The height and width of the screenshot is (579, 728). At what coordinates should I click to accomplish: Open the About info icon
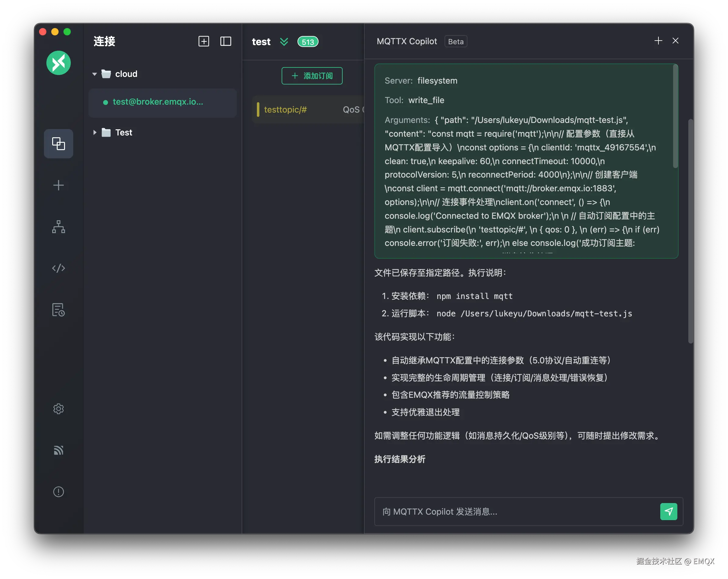(x=58, y=492)
